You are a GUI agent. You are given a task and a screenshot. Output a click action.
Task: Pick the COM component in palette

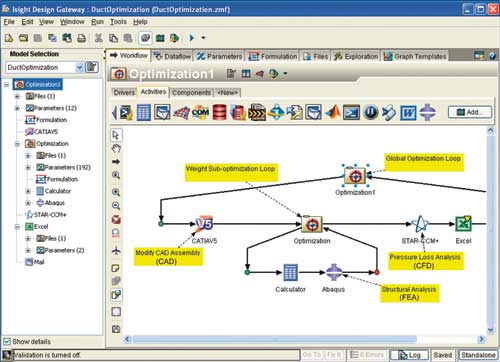point(200,112)
